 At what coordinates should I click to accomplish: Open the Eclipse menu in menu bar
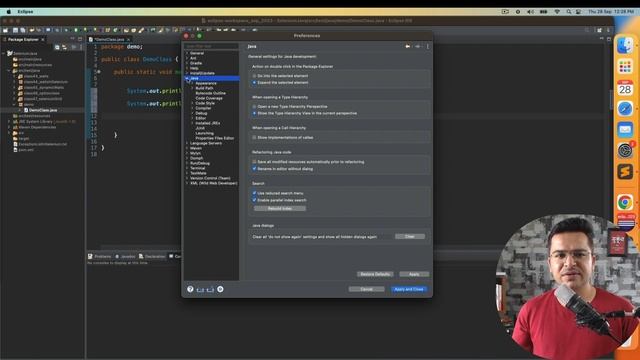tap(25, 12)
